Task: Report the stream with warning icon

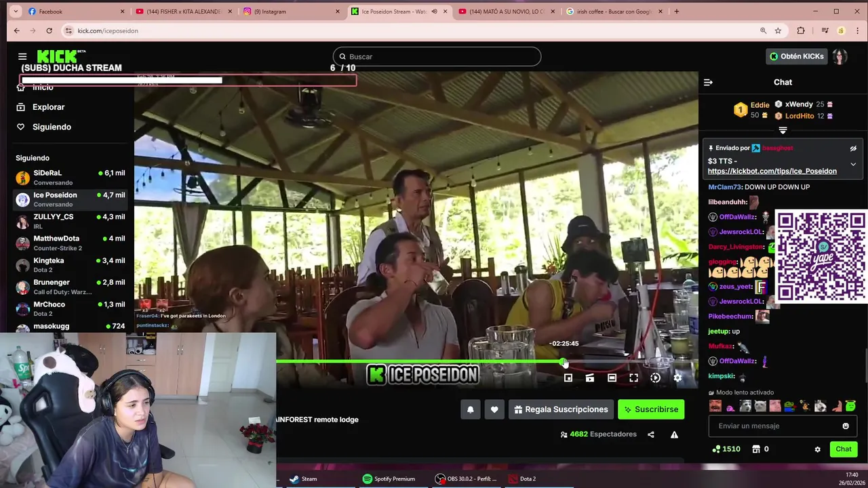Action: coord(674,434)
